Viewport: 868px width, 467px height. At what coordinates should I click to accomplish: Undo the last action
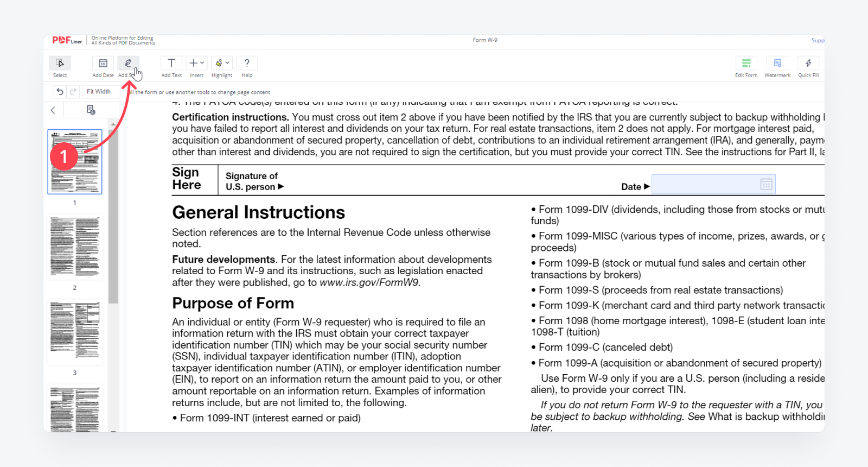pos(60,92)
